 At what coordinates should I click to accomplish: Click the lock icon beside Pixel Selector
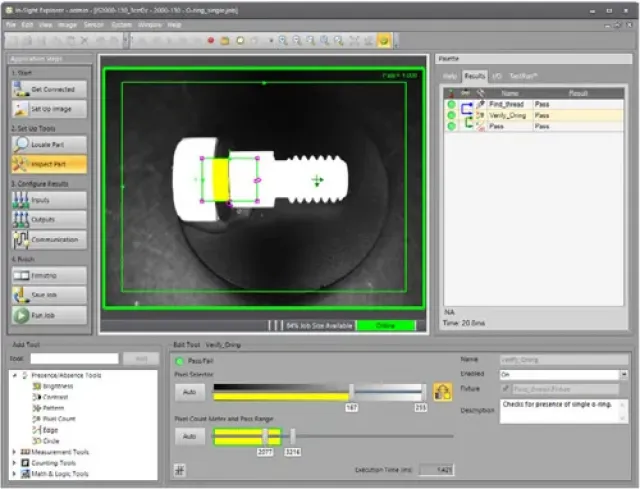(442, 391)
